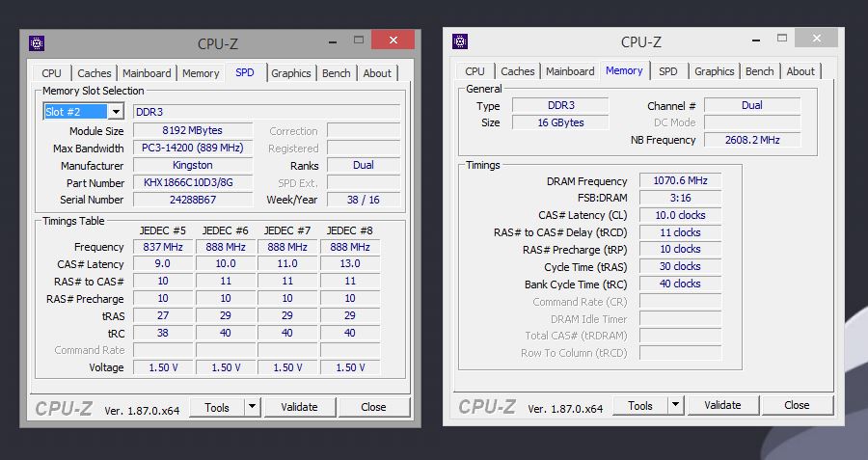The height and width of the screenshot is (460, 868).
Task: Open About tab in left window
Action: tap(377, 73)
